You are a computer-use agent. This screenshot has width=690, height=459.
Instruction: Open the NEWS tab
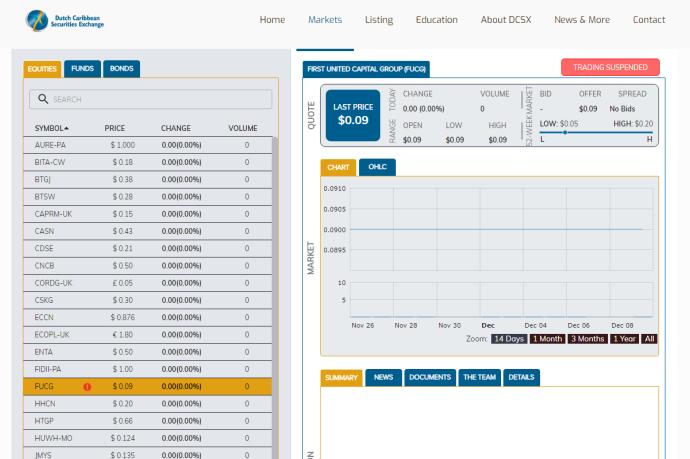tap(383, 377)
